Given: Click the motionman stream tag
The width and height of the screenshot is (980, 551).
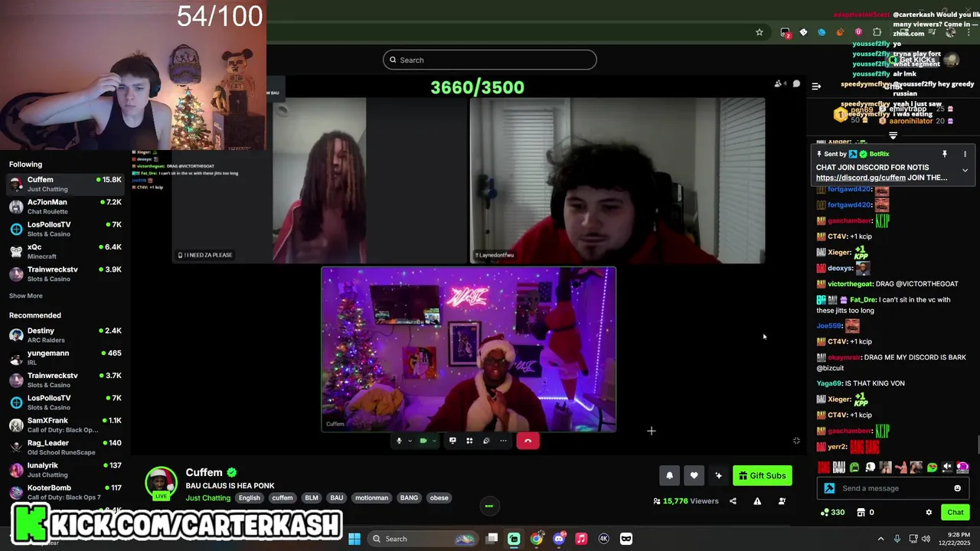Looking at the screenshot, I should 371,498.
